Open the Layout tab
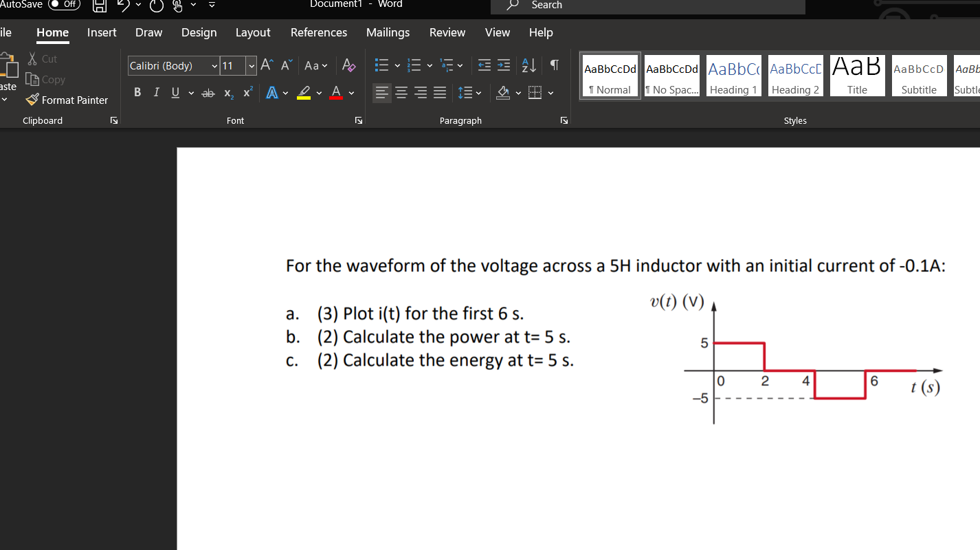 click(253, 32)
